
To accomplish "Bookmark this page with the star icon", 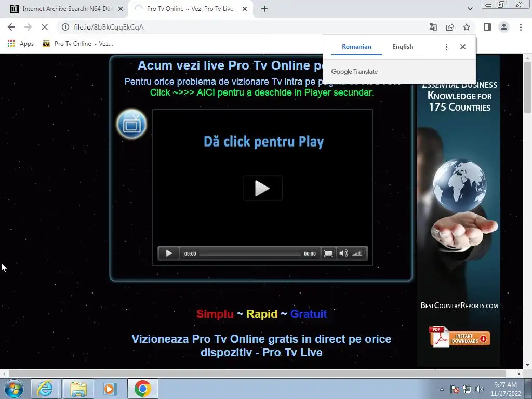I will pos(467,27).
